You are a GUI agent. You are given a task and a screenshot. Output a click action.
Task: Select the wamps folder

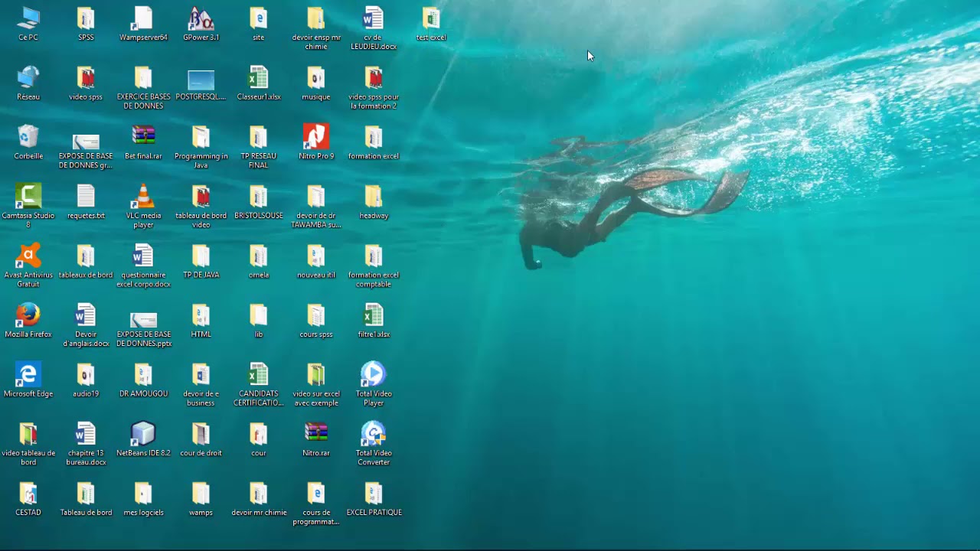pos(201,498)
